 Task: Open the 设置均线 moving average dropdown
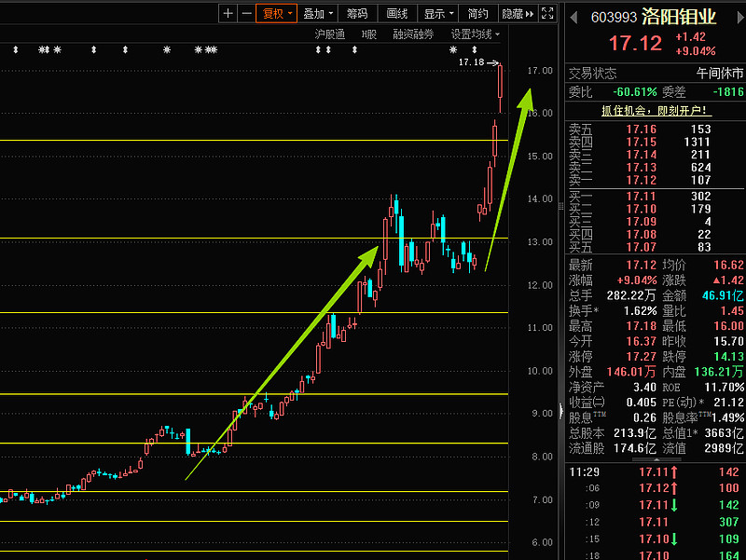click(x=476, y=34)
